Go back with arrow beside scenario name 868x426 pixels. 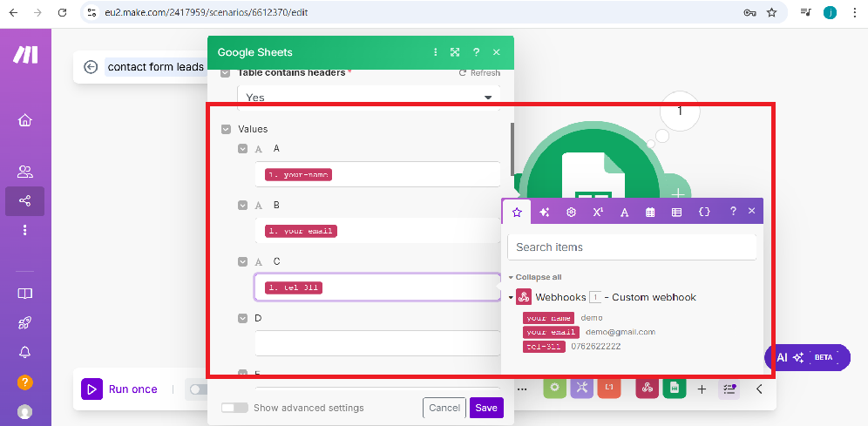91,67
